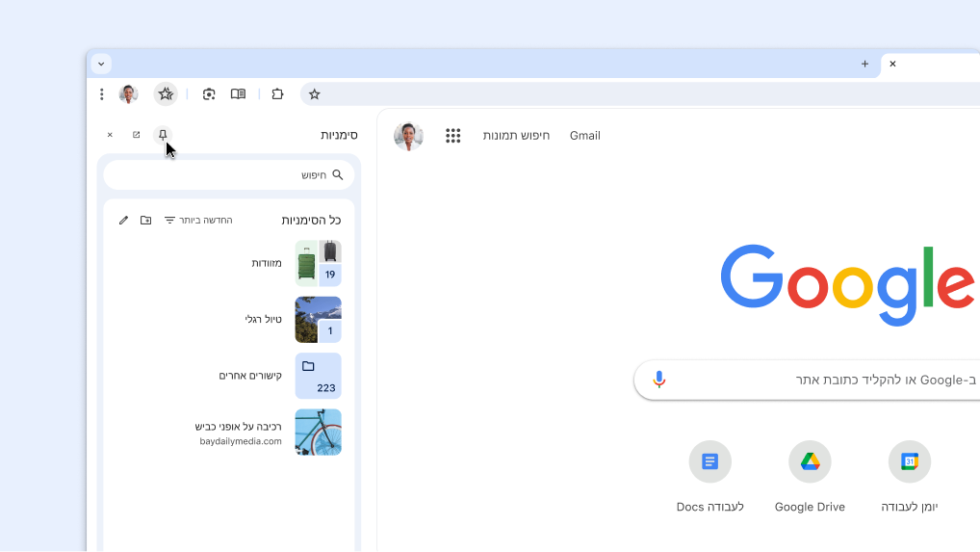Open the חיפוש תמונות link

516,136
